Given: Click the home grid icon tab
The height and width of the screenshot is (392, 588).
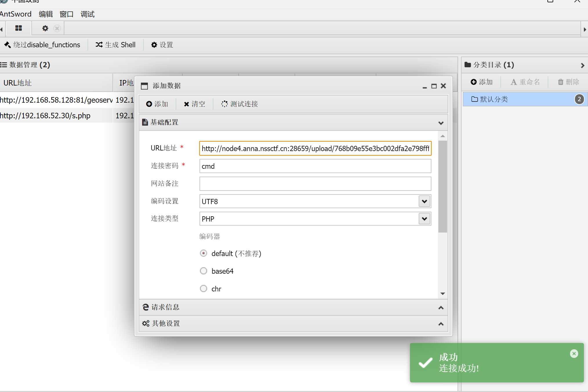Looking at the screenshot, I should coord(19,28).
